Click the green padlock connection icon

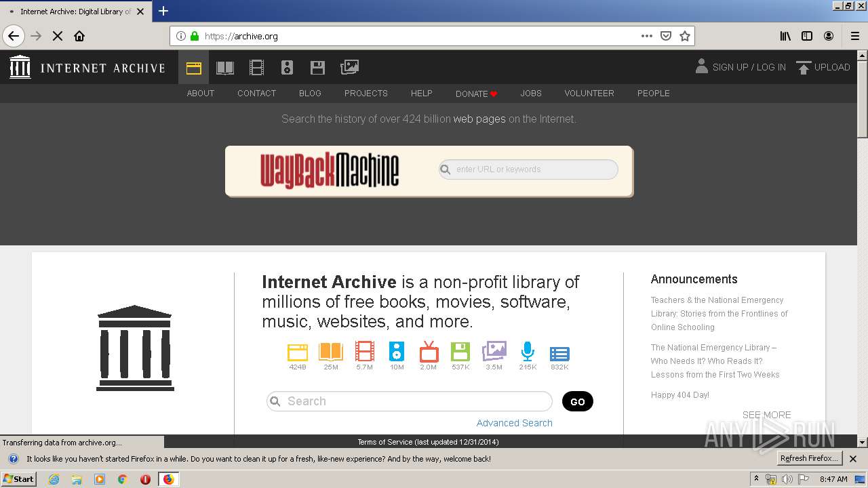pyautogui.click(x=195, y=36)
